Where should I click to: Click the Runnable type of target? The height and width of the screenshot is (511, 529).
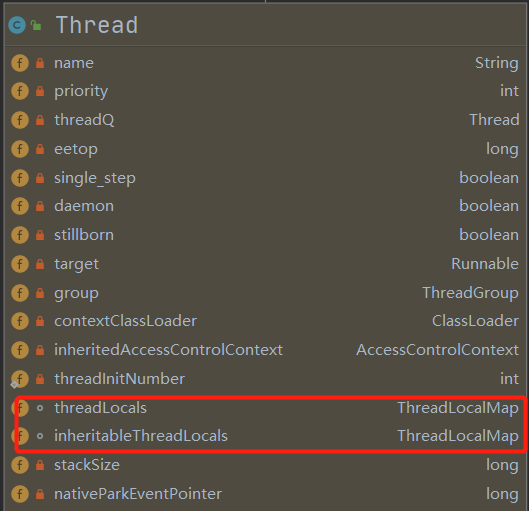click(x=485, y=264)
